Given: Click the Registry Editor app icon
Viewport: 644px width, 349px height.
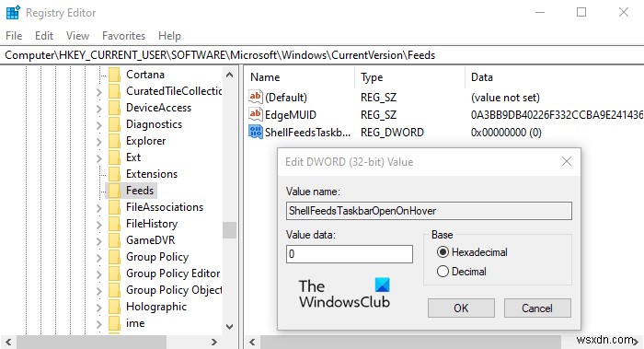Looking at the screenshot, I should coord(13,12).
